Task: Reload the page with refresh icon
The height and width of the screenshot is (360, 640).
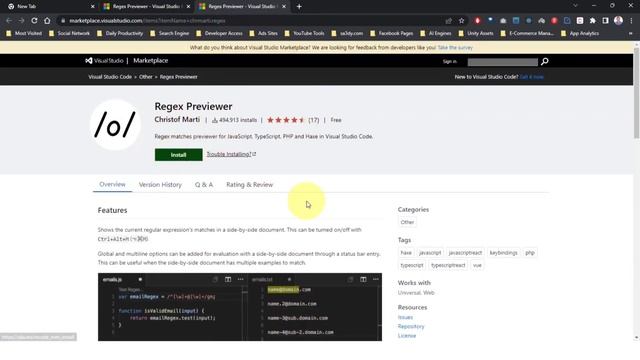Action: click(34, 20)
